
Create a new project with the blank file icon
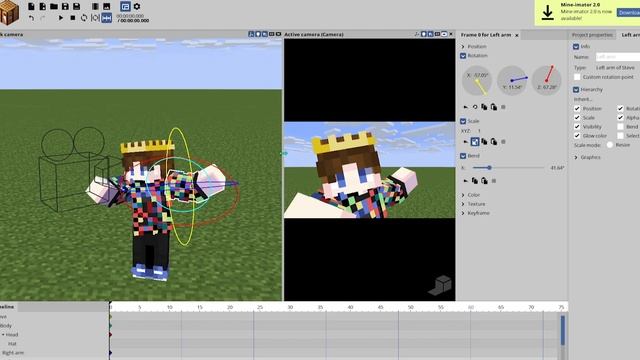tap(31, 7)
